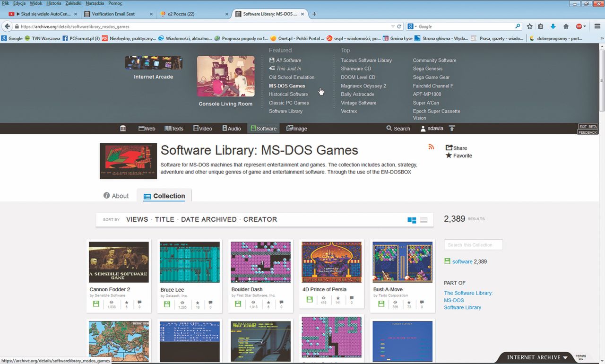Open the DOOM Level CD link

(x=358, y=77)
